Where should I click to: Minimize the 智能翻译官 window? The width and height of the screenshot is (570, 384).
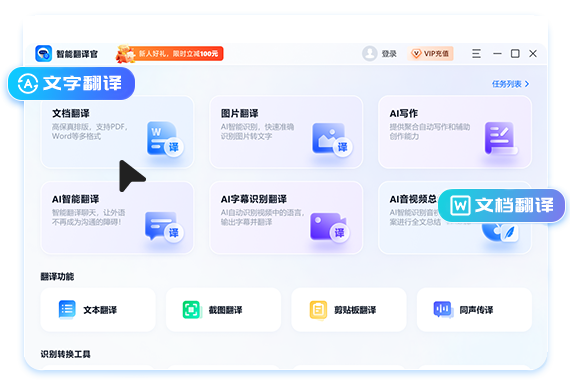[x=497, y=53]
